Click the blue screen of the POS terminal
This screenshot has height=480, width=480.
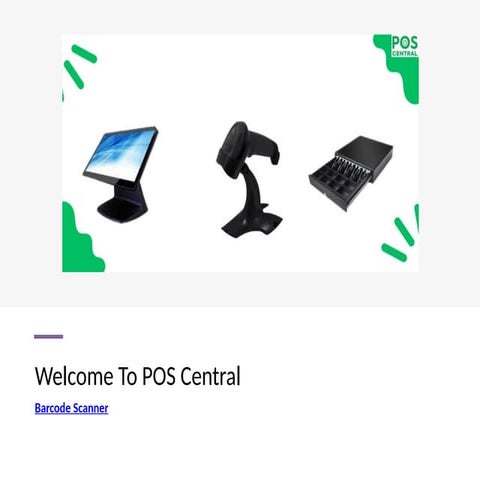click(x=122, y=155)
